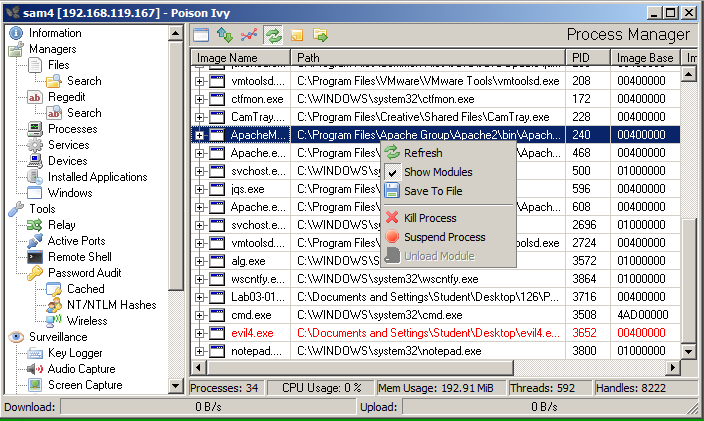Image resolution: width=704 pixels, height=421 pixels.
Task: Click the Audio Capture speaker icon
Action: coord(35,369)
